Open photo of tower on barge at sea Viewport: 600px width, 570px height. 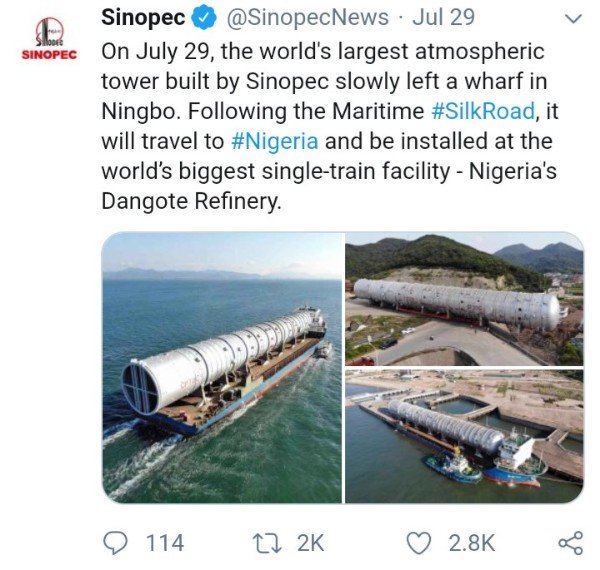222,367
